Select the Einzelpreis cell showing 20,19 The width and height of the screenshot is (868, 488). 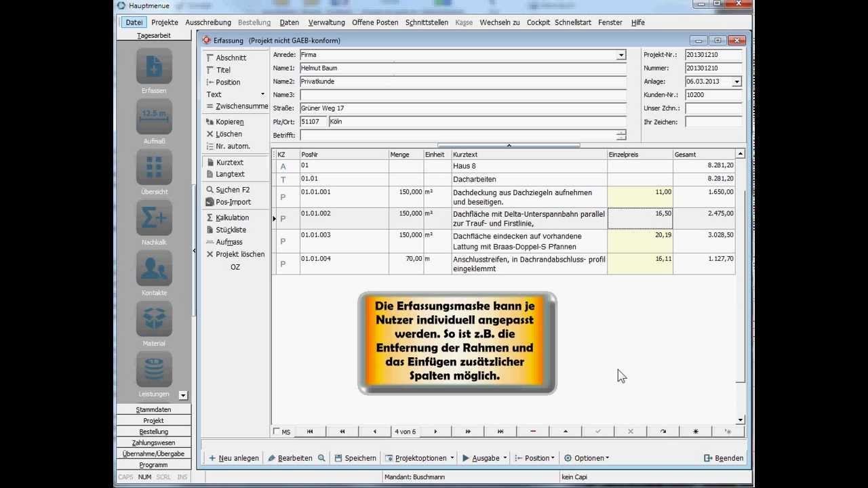click(640, 241)
